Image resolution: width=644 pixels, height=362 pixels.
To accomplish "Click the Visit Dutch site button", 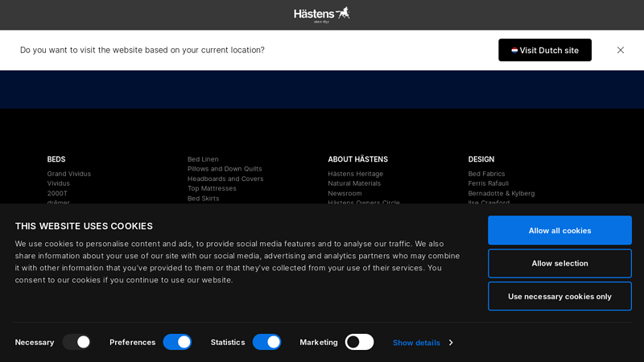I will click(545, 50).
